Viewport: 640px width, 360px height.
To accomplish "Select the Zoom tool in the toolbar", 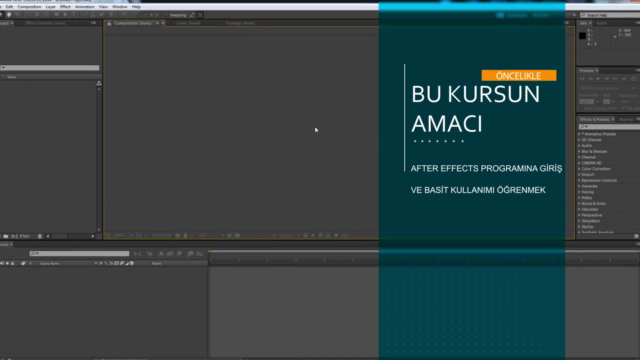I will click(x=18, y=15).
